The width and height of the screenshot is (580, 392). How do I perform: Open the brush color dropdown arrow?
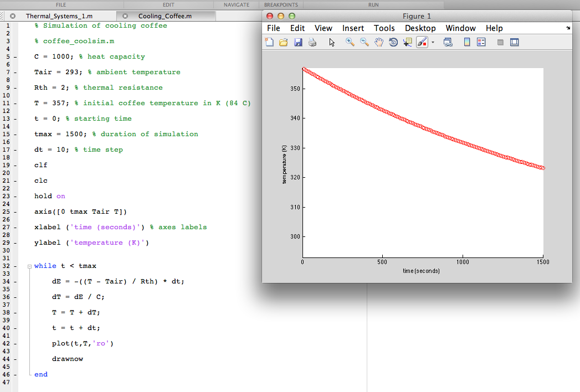(x=433, y=42)
